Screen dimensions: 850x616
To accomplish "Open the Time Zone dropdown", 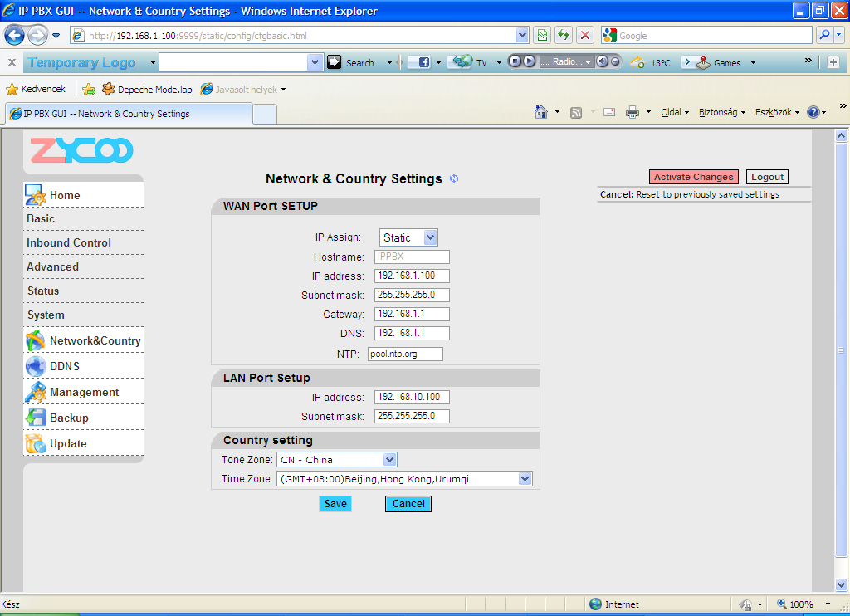I will click(404, 479).
